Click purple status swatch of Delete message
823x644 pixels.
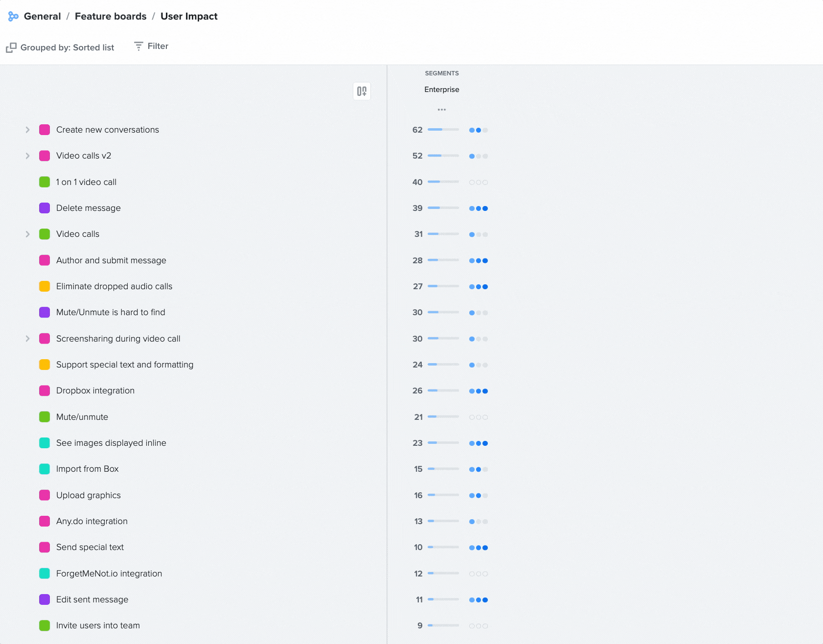coord(45,208)
